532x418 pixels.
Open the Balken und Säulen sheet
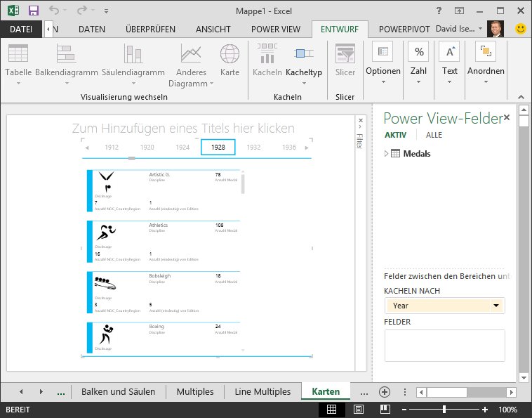tap(118, 391)
